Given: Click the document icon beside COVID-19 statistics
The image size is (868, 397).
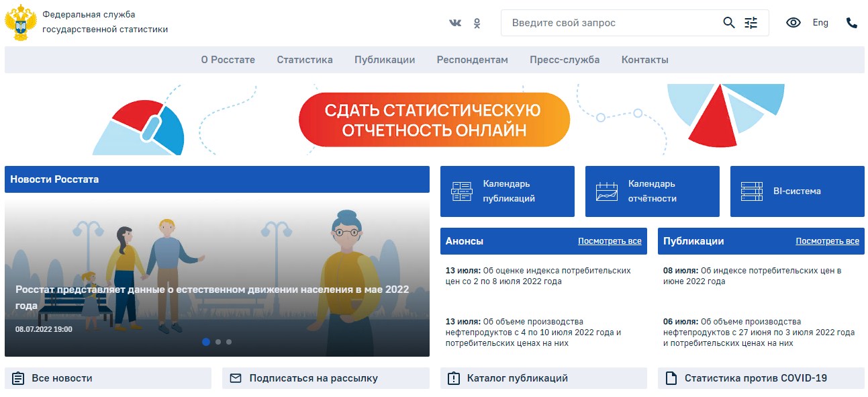Looking at the screenshot, I should 671,378.
